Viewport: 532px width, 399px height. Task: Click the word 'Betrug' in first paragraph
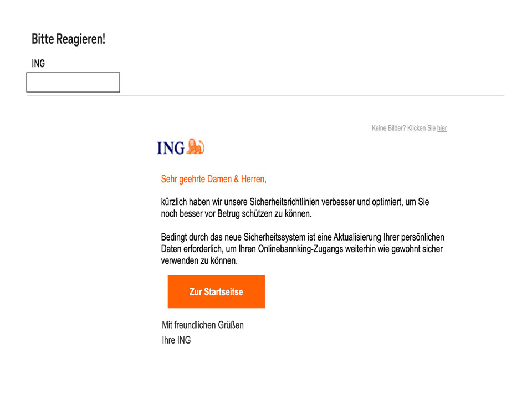pos(228,214)
